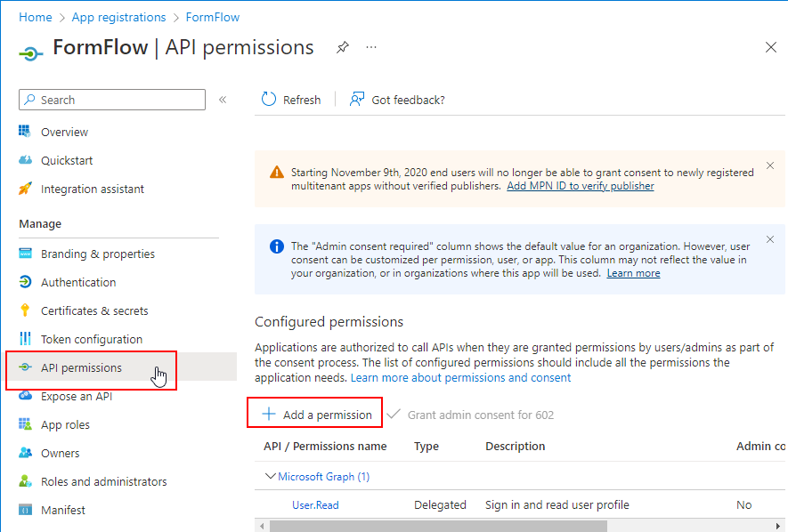Image resolution: width=788 pixels, height=532 pixels.
Task: Open the more options ellipsis menu
Action: [x=371, y=48]
